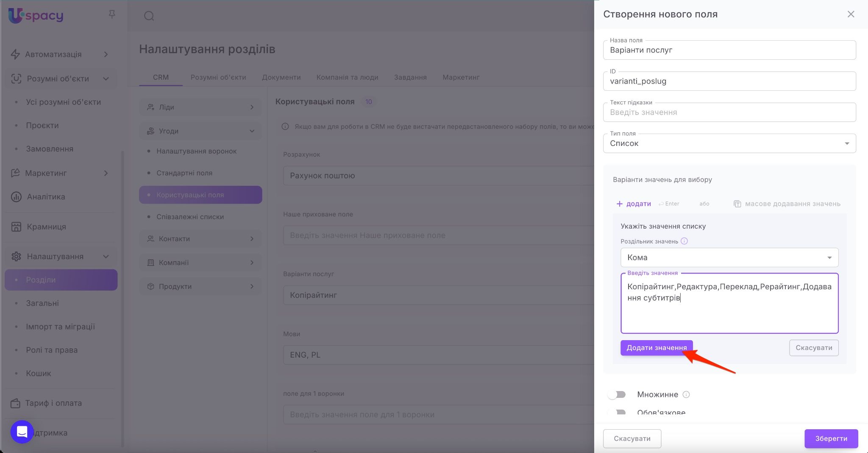Click the масове додавання значень icon
Image resolution: width=868 pixels, height=453 pixels.
pos(737,204)
